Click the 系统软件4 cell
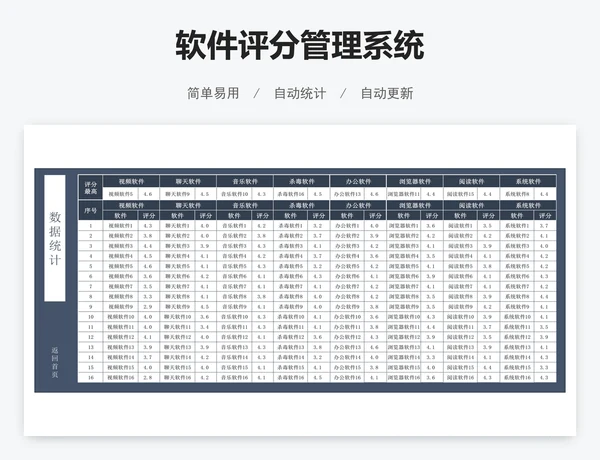Screen dimensions: 600x460 point(517,256)
